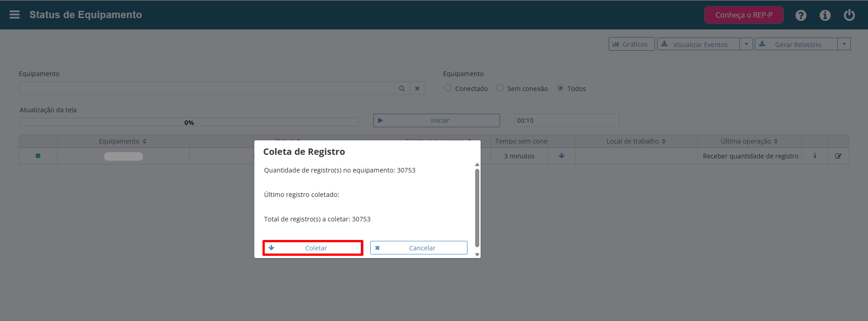Click the Quantidade de registro(s) no equipamento text

click(x=339, y=170)
